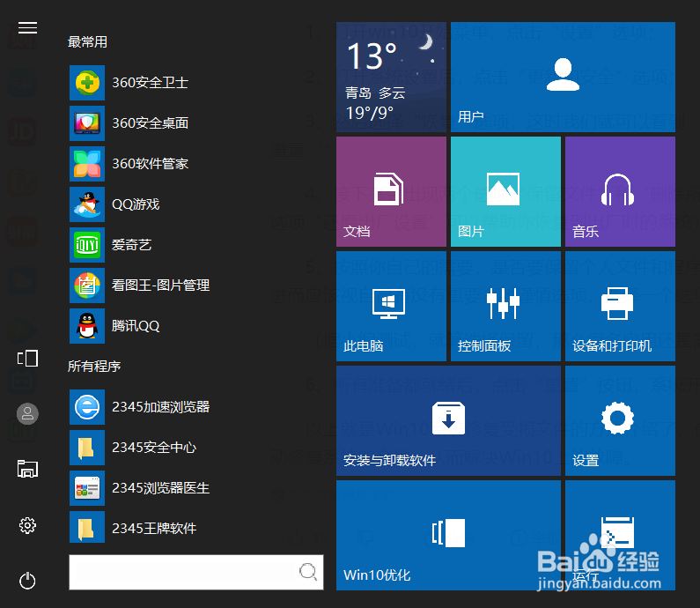Open the 此电脑 tile
Viewport: 700px width, 608px height.
[x=391, y=306]
